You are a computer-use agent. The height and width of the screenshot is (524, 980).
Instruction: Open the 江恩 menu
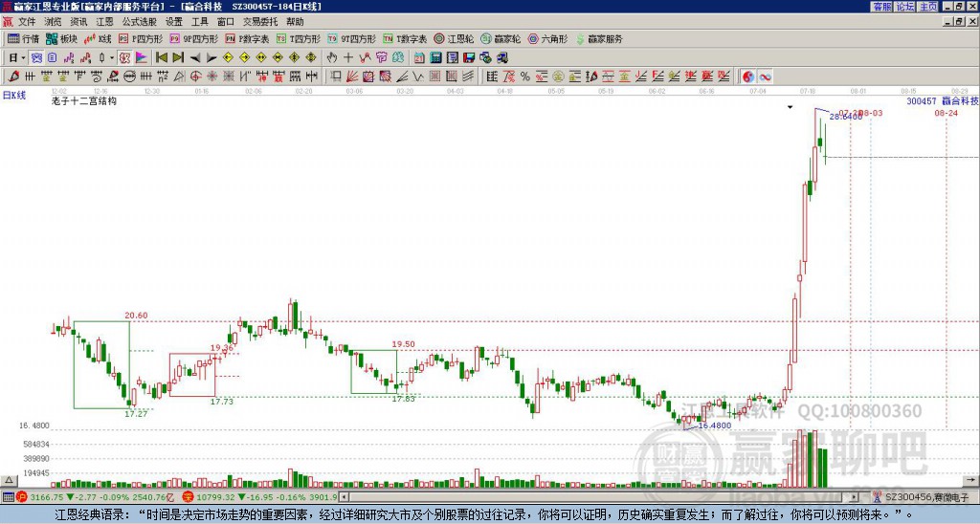(x=104, y=22)
